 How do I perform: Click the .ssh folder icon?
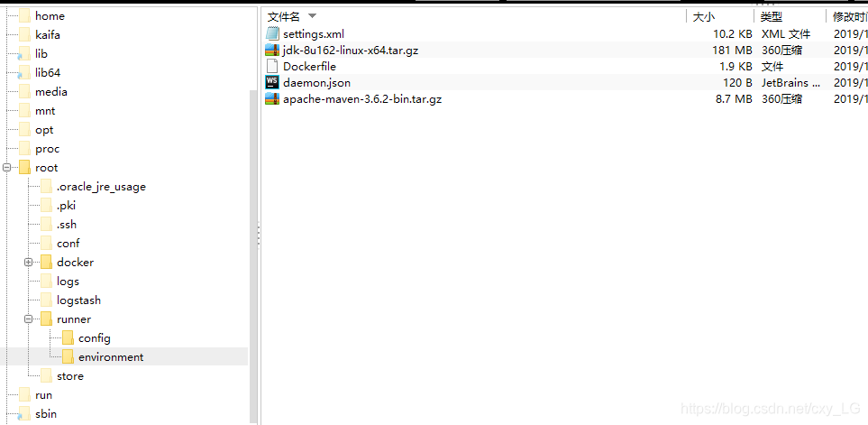click(46, 225)
